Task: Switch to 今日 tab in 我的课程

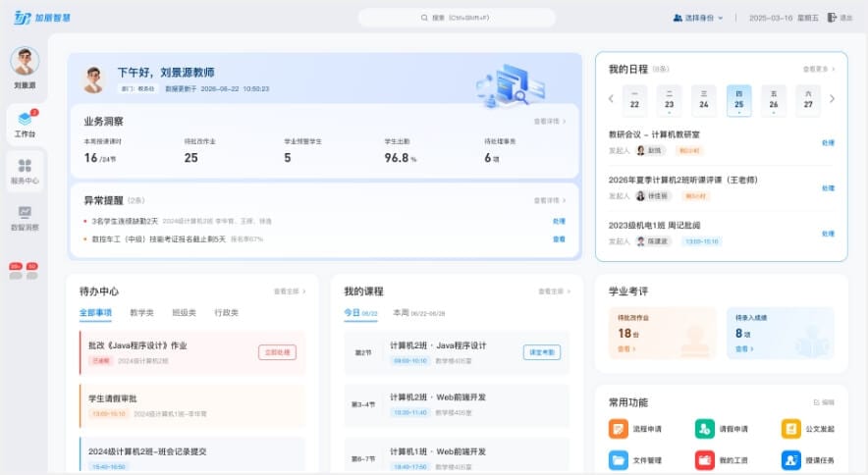Action: click(x=360, y=313)
